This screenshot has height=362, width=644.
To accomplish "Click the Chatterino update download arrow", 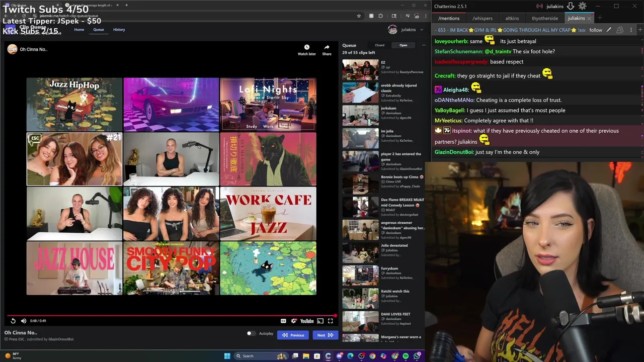I will point(571,6).
